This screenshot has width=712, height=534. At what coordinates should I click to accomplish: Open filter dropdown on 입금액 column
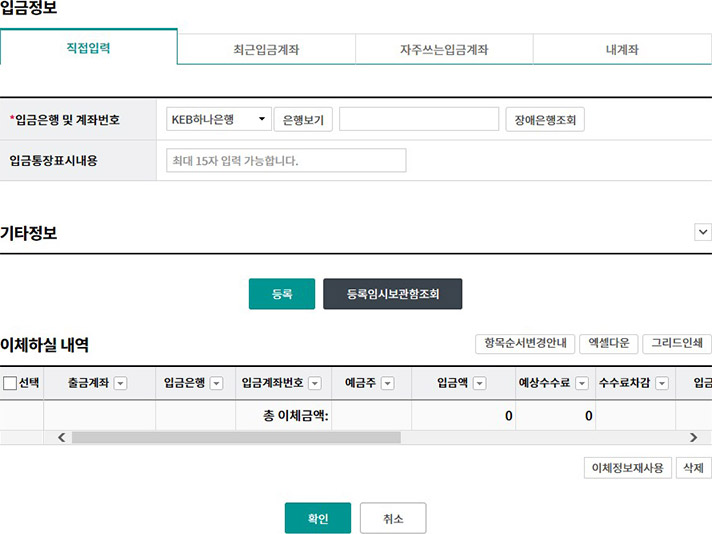coord(479,383)
